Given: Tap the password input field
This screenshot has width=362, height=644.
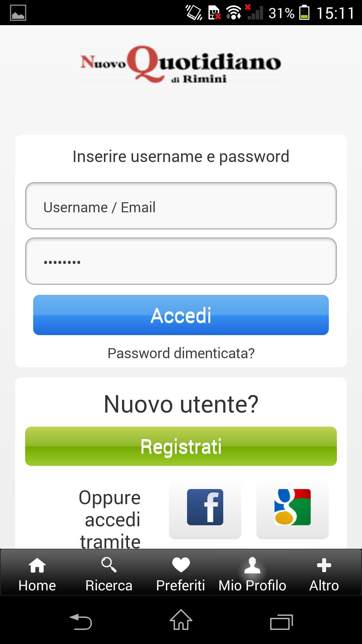Looking at the screenshot, I should 181,261.
